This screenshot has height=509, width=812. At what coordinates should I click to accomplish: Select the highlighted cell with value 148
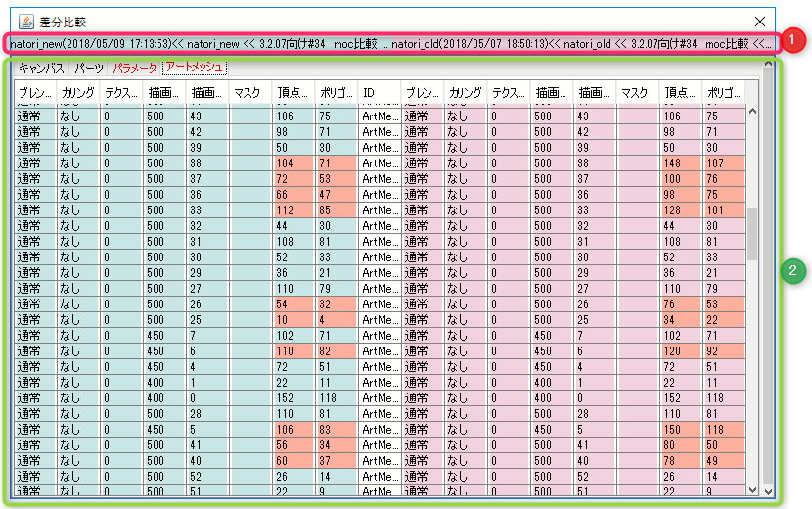[x=679, y=162]
